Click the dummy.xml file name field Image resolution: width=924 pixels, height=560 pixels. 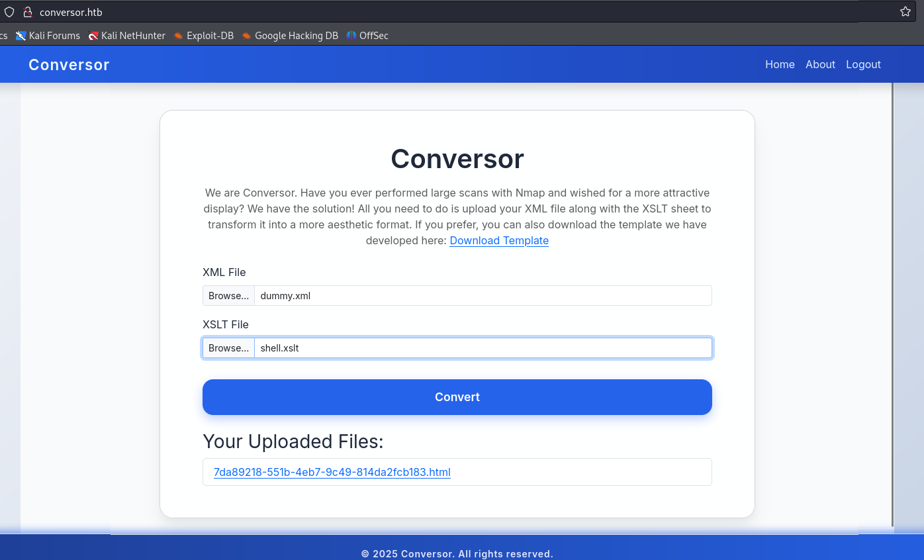pyautogui.click(x=483, y=296)
